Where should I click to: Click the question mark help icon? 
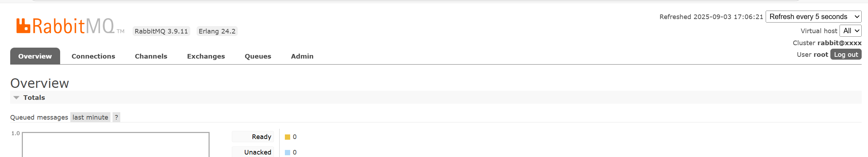[x=116, y=117]
